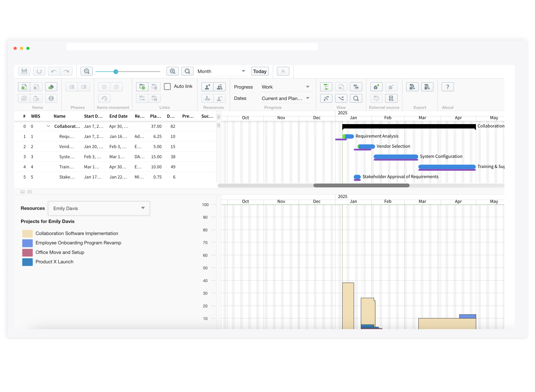Image resolution: width=535 pixels, height=392 pixels.
Task: Collapse the Collaboration project row chevron
Action: click(x=48, y=126)
